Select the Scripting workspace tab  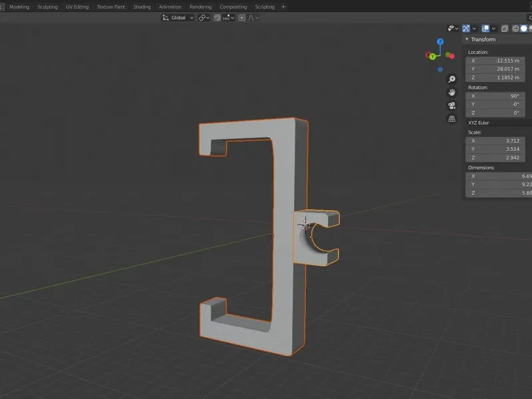tap(265, 7)
